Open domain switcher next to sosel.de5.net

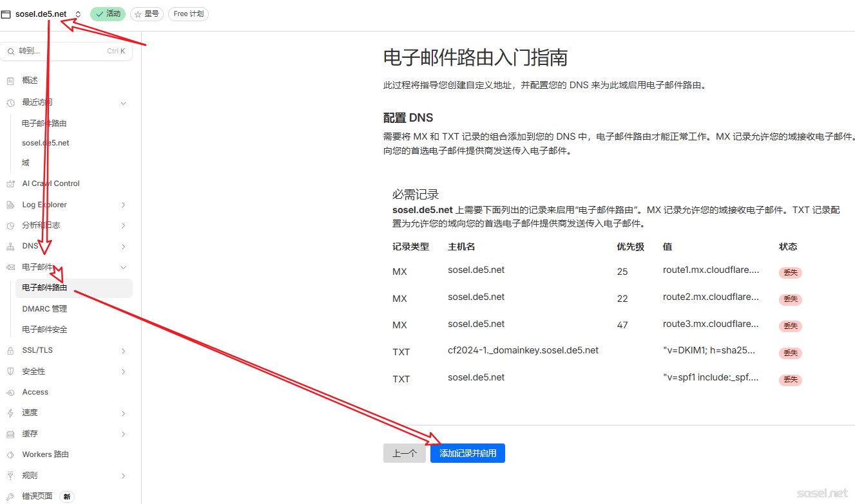78,14
